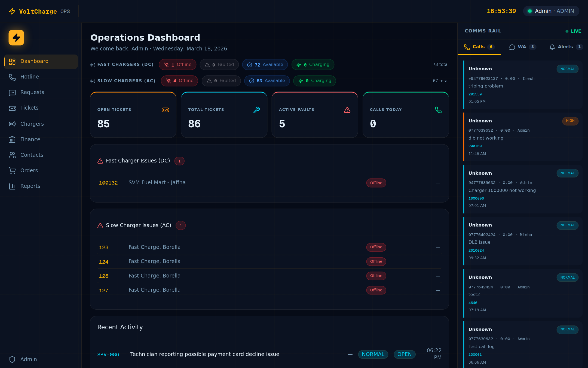Screen dimensions: 588x368
Task: Click the VoltCharge lightning bolt logo
Action: tap(12, 11)
